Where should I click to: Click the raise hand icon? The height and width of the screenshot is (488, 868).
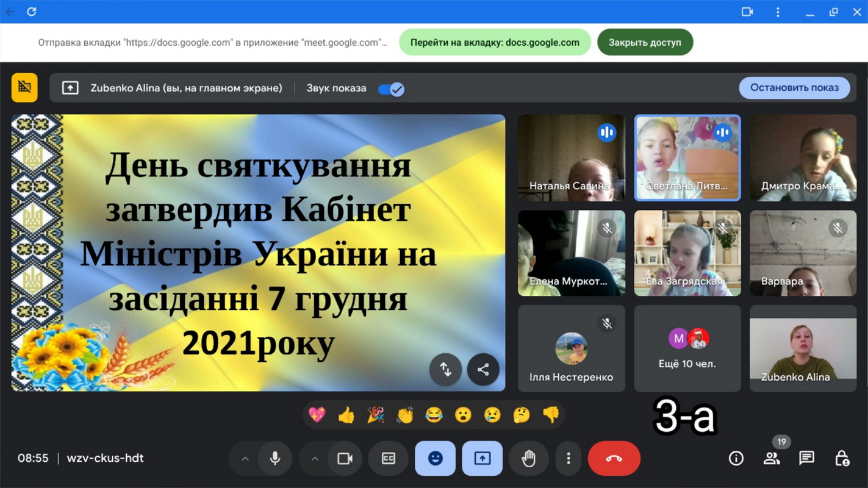(528, 458)
